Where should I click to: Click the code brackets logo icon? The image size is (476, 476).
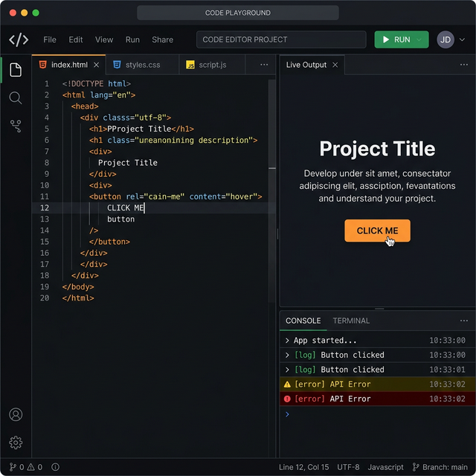[19, 39]
